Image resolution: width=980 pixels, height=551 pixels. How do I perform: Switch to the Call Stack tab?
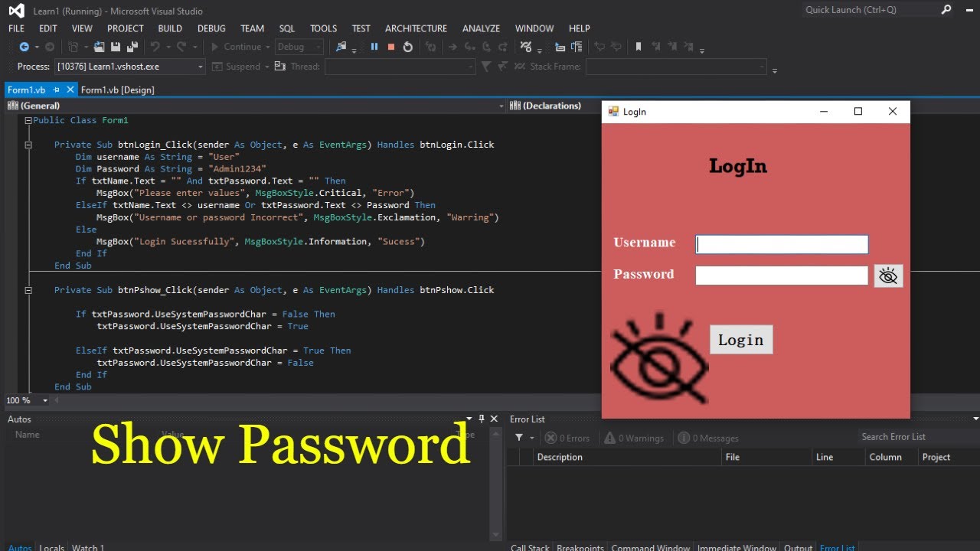click(530, 547)
